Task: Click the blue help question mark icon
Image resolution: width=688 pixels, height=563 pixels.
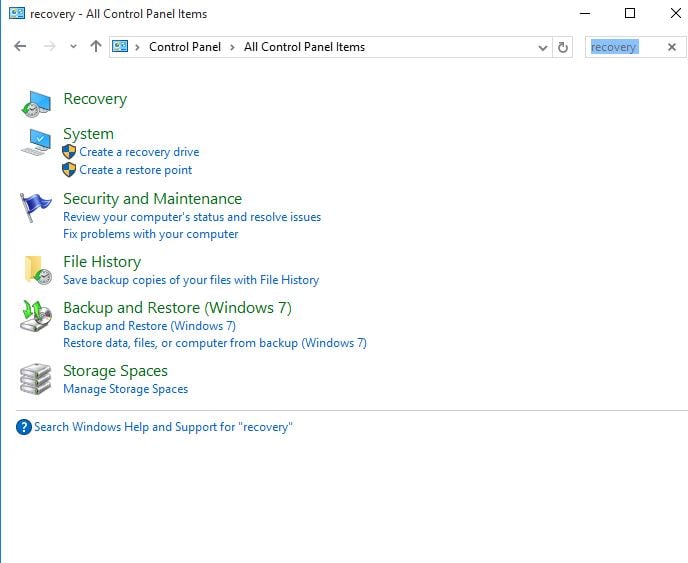Action: pos(24,427)
